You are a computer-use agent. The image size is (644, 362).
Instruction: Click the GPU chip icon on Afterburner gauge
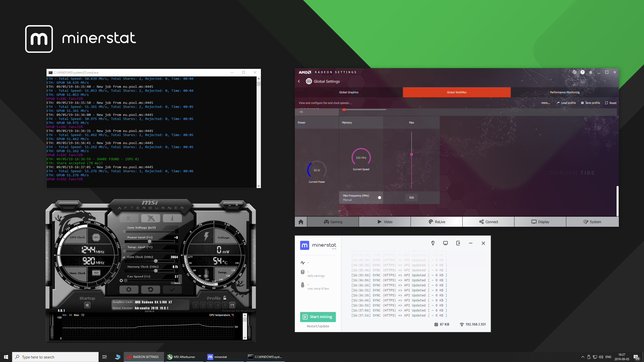[96, 237]
